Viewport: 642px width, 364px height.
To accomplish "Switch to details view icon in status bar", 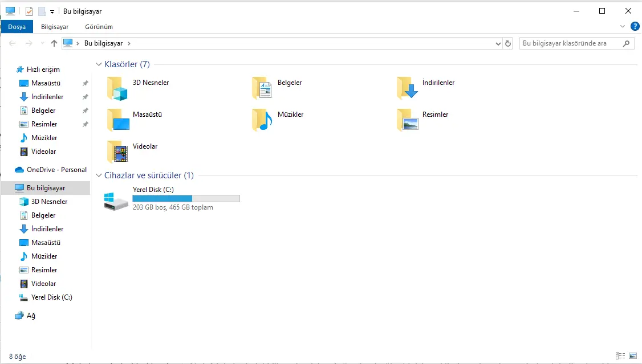I will [x=620, y=356].
